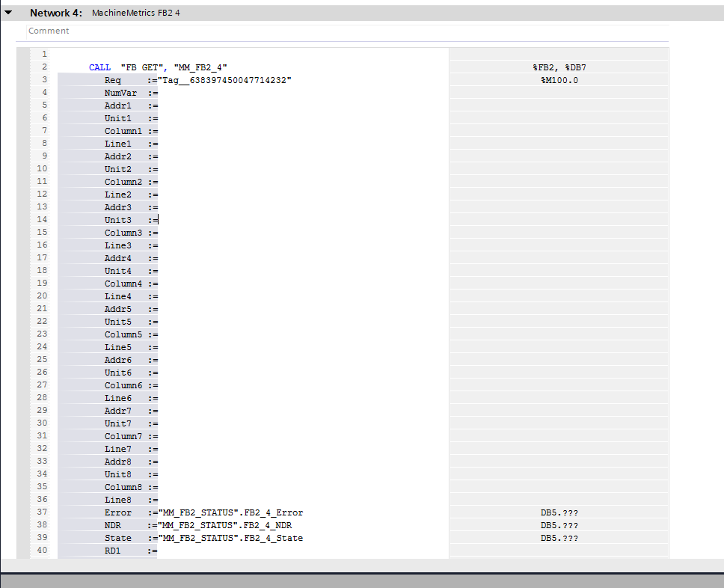This screenshot has width=724, height=588.
Task: Click the RD1 parameter on line 40
Action: (112, 551)
